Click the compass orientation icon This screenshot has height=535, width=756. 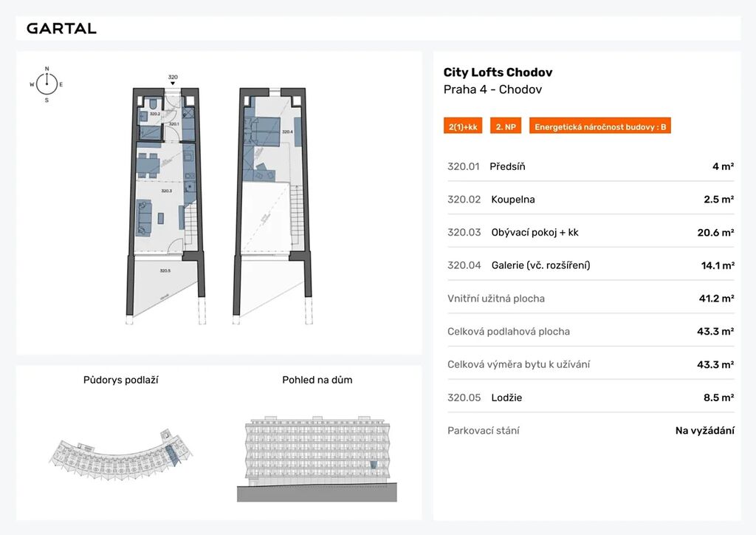tap(47, 84)
